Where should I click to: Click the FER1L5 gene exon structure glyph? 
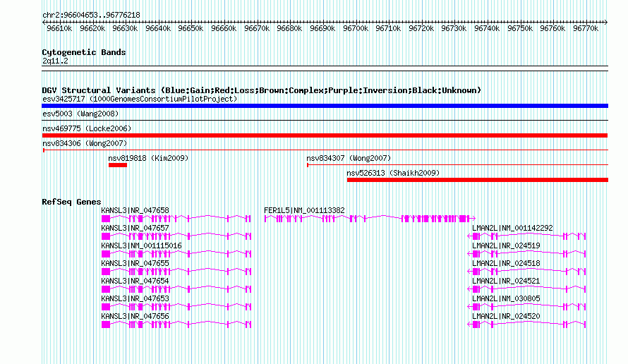coord(370,219)
